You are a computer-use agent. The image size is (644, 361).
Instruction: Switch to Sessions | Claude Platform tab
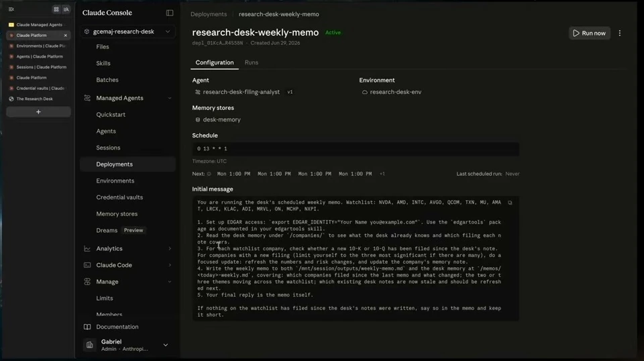pyautogui.click(x=38, y=67)
